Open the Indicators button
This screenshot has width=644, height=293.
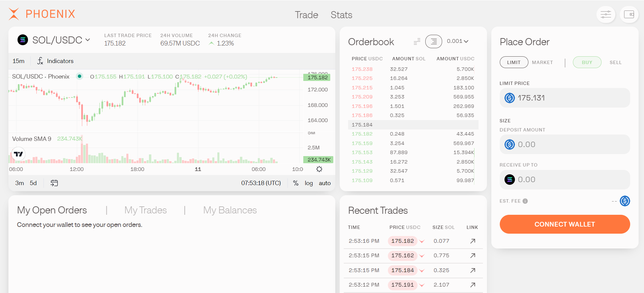(x=55, y=61)
